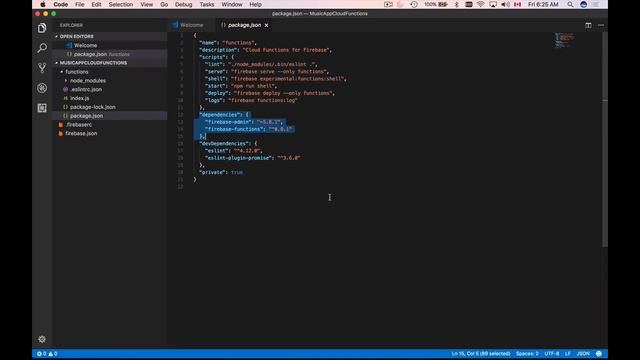Open the Notification Center icon

596,4
